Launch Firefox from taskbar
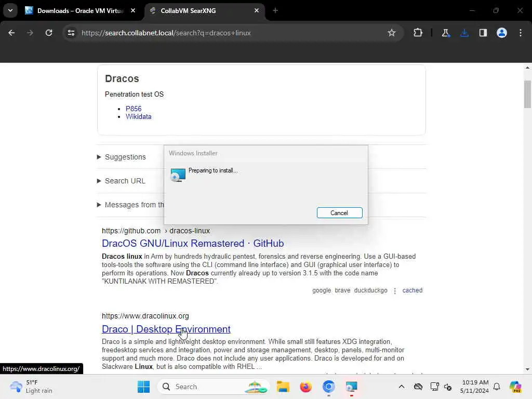Screen dimensions: 532x399 (305, 387)
